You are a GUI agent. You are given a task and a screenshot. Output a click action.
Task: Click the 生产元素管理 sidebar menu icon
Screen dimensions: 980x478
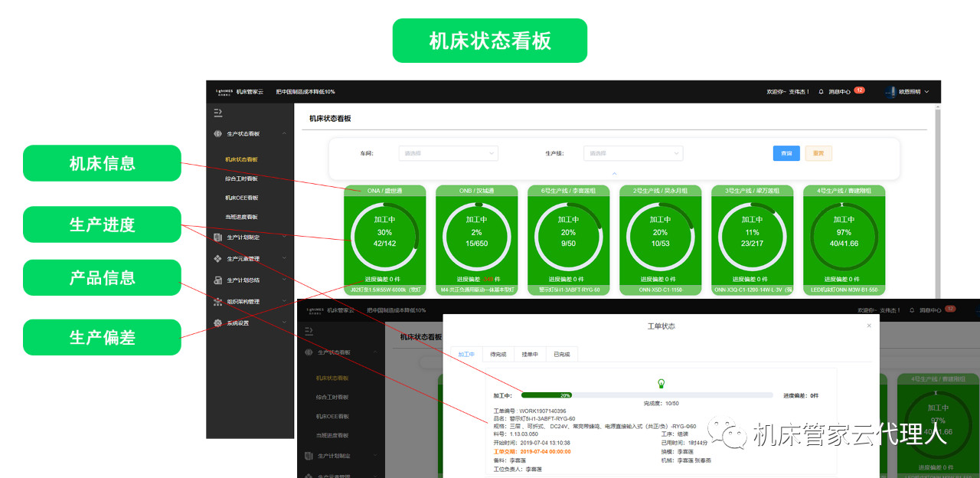click(218, 259)
